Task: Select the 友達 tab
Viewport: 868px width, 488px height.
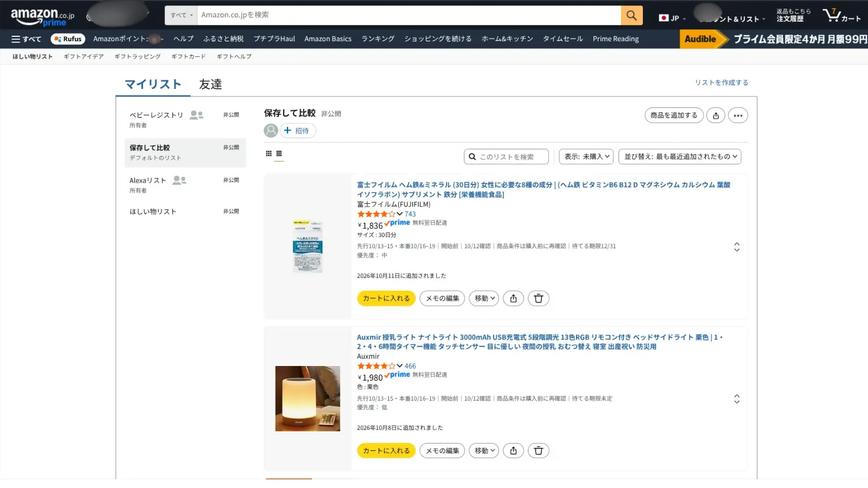Action: pyautogui.click(x=210, y=84)
